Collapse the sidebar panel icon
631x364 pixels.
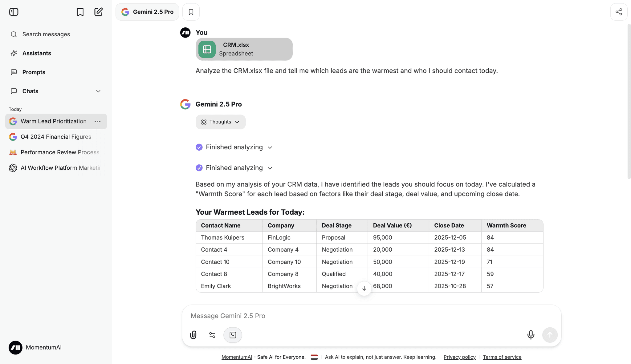(14, 12)
